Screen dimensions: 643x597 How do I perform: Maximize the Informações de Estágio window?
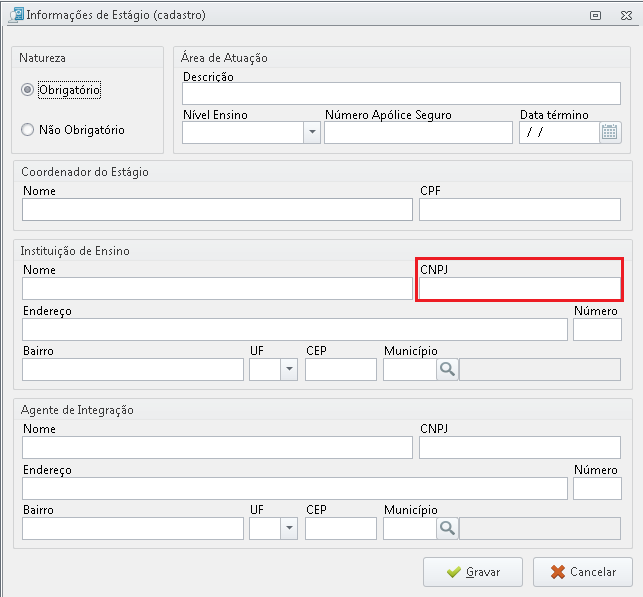595,16
